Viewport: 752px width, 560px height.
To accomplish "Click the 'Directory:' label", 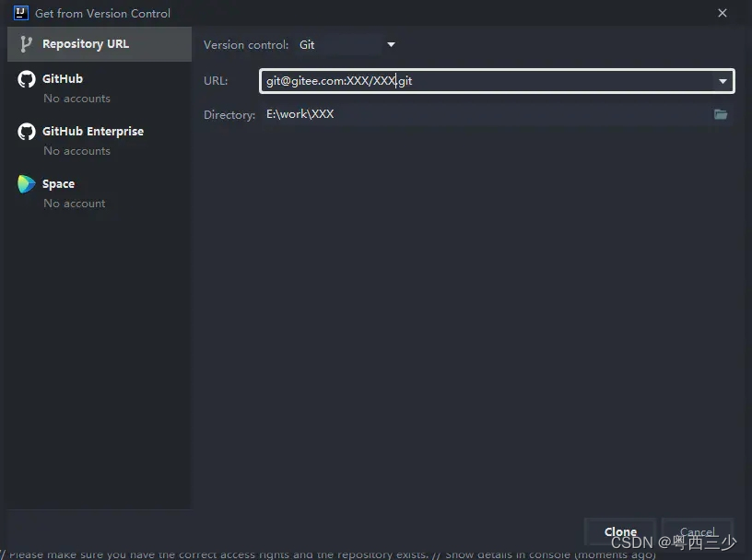I will 229,114.
